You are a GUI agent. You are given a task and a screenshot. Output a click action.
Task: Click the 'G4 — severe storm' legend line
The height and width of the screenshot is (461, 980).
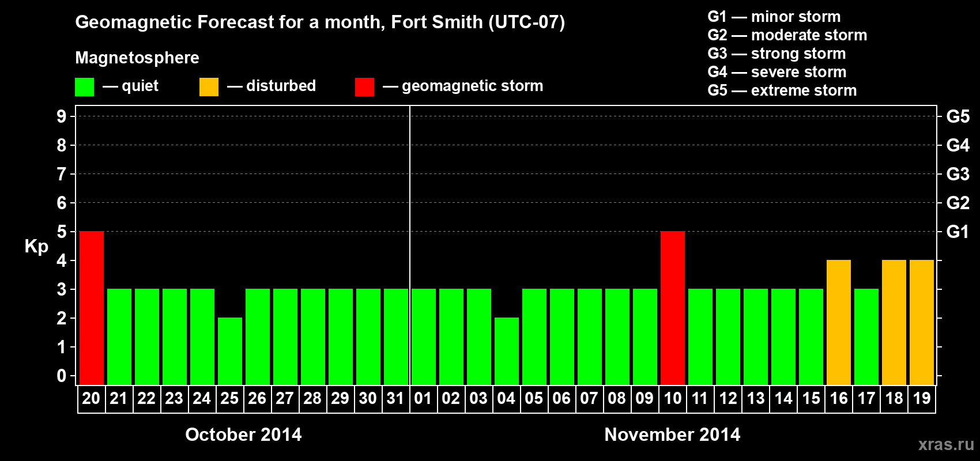coord(777,72)
